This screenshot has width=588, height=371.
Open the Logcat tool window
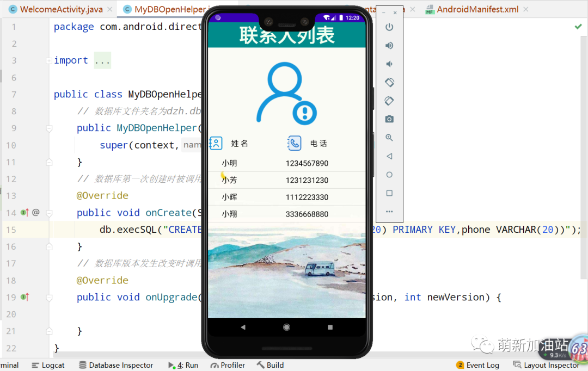(48, 365)
